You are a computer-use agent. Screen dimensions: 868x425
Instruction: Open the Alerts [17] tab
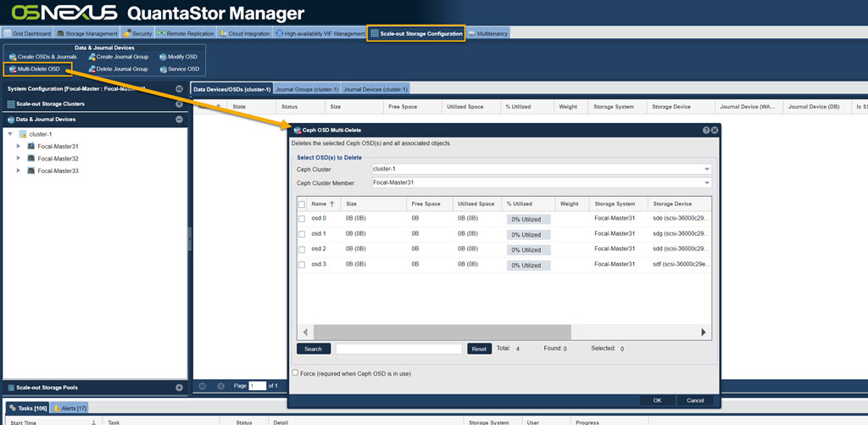[x=70, y=408]
